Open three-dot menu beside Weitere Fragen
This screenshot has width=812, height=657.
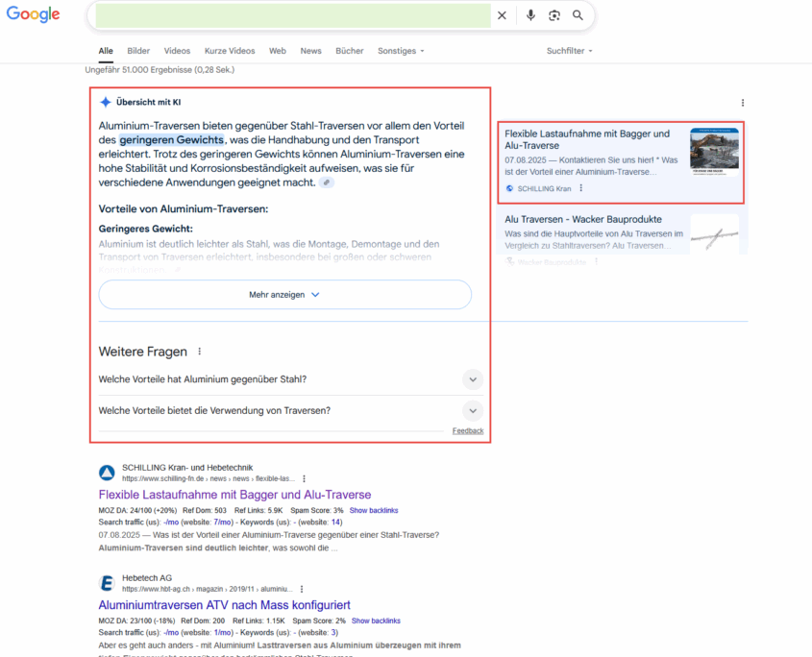click(199, 352)
